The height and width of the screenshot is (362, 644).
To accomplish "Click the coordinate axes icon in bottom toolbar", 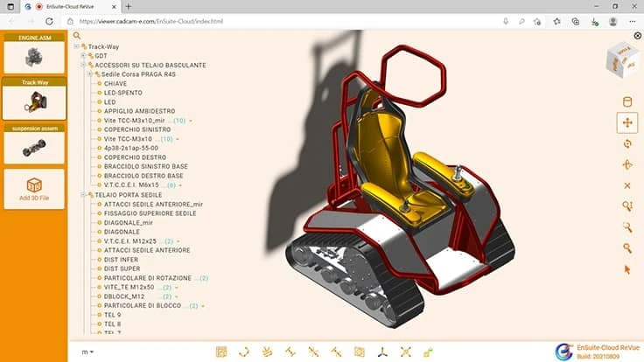I will click(381, 352).
